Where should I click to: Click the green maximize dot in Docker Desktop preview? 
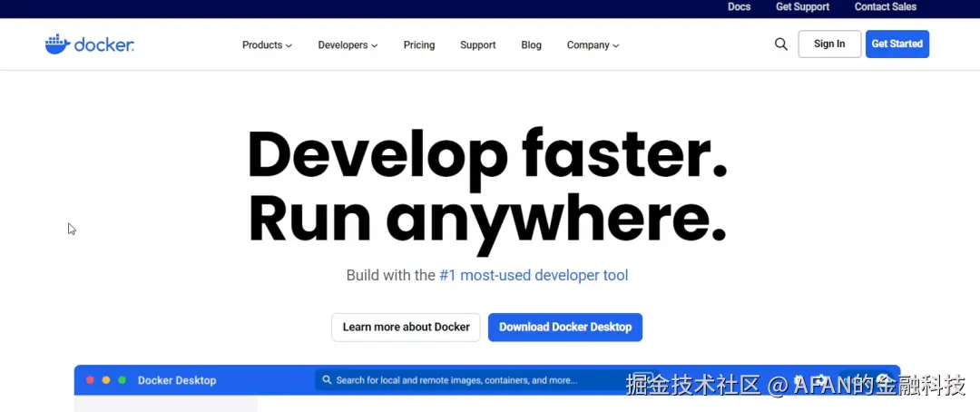[122, 380]
